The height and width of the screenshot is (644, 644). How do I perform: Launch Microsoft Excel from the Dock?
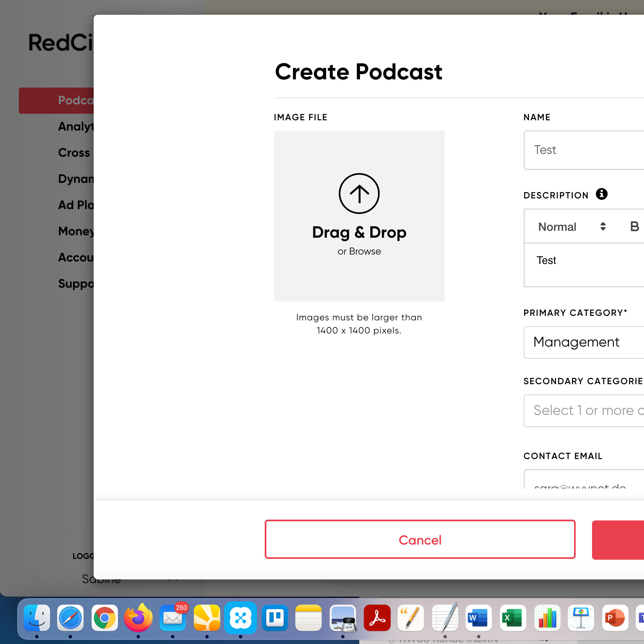pos(513,618)
